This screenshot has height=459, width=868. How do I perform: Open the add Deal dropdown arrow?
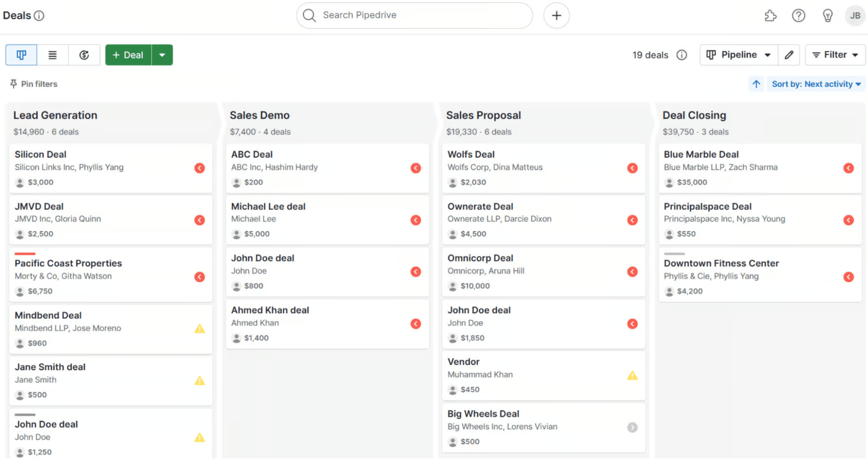tap(162, 55)
